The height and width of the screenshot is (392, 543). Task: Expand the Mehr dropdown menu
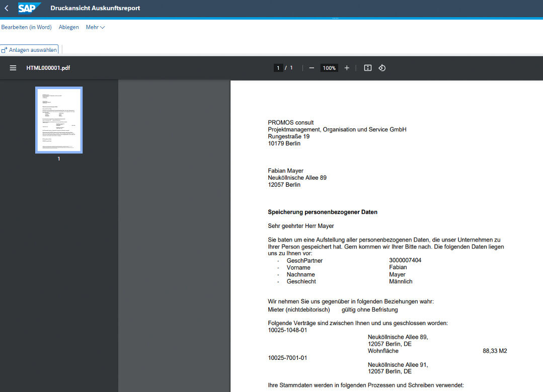point(95,27)
